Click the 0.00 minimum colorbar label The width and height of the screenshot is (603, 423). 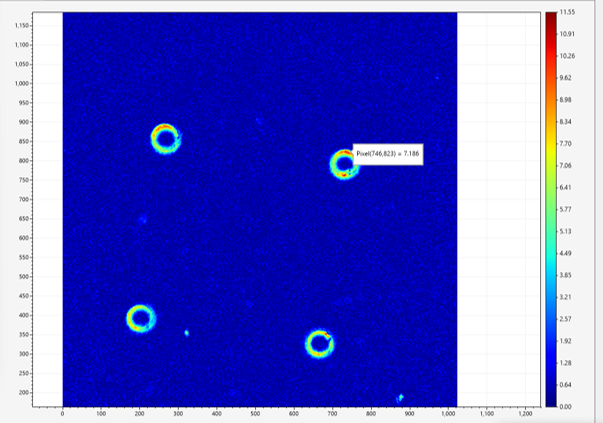tap(565, 407)
